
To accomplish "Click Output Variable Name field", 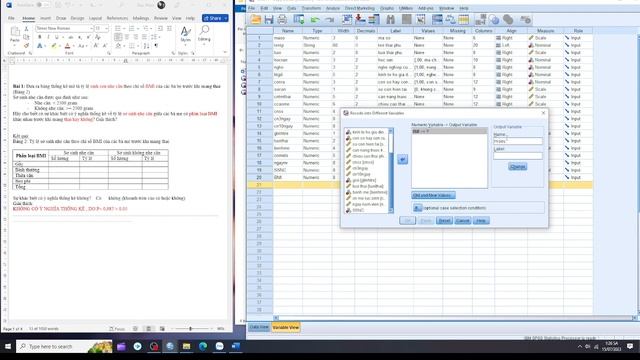I will pos(518,141).
